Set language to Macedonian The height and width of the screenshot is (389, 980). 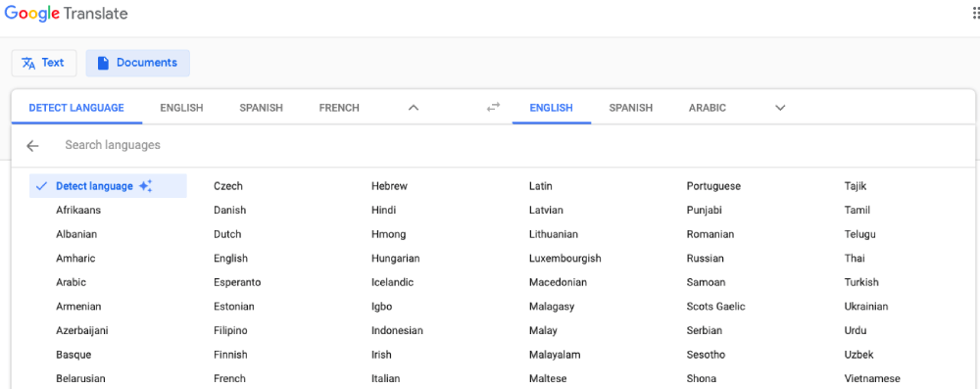point(559,282)
